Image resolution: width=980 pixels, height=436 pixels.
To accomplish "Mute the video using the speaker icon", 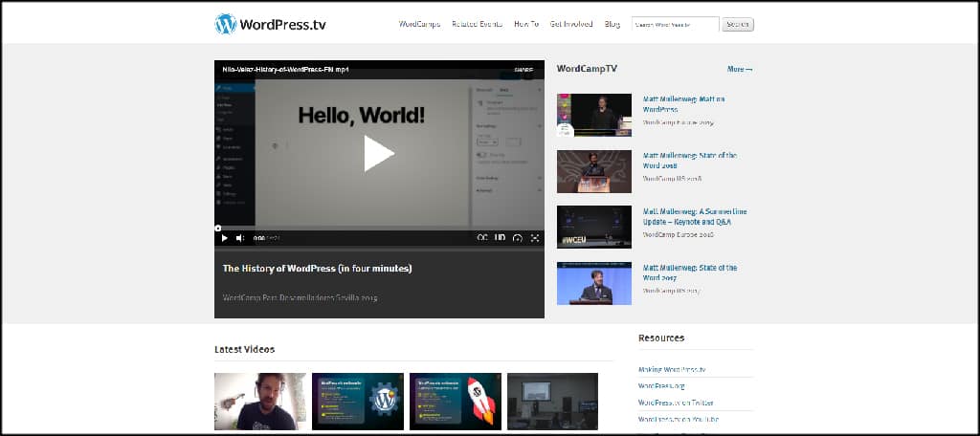I will [240, 238].
